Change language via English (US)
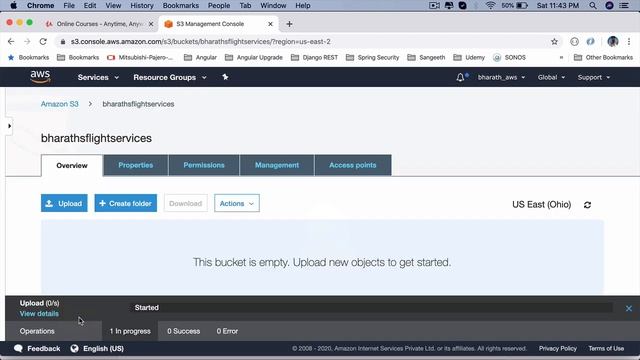640x360 pixels. click(x=103, y=349)
